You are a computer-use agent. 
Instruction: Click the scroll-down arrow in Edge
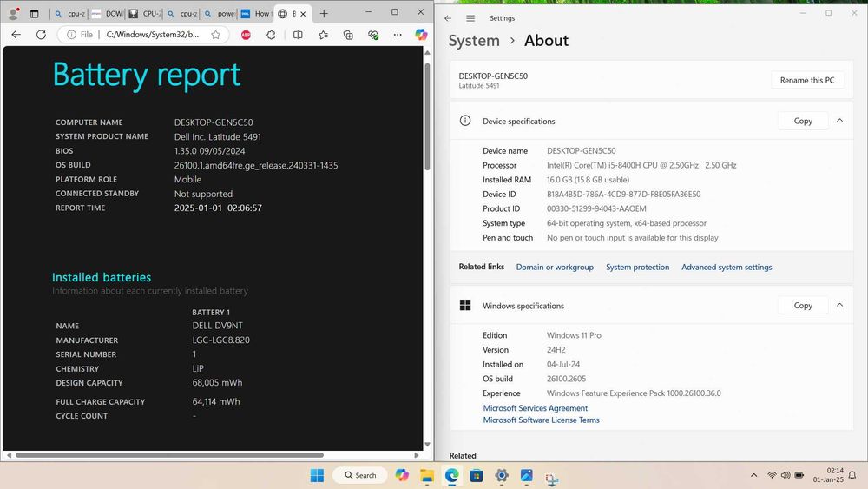pos(427,444)
